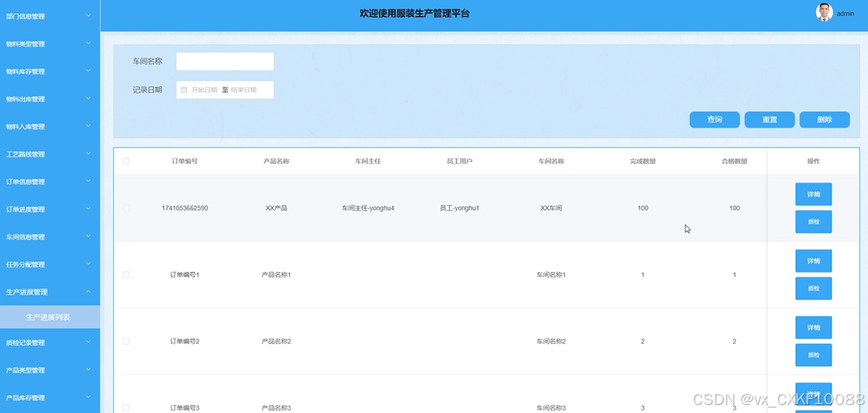Click the 员工用户 column header
868x413 pixels.
(x=460, y=161)
